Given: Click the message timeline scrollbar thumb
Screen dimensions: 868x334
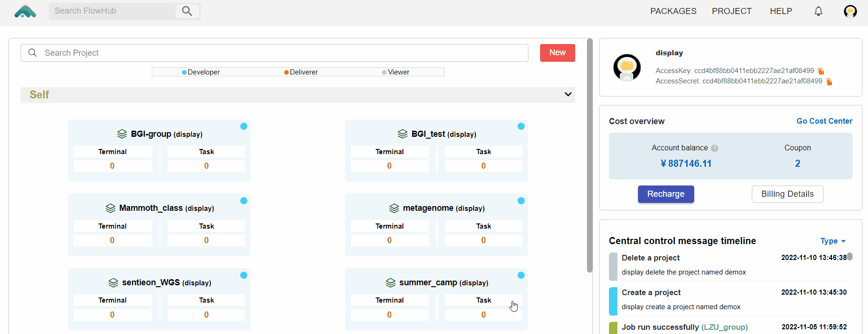Looking at the screenshot, I should point(850,257).
